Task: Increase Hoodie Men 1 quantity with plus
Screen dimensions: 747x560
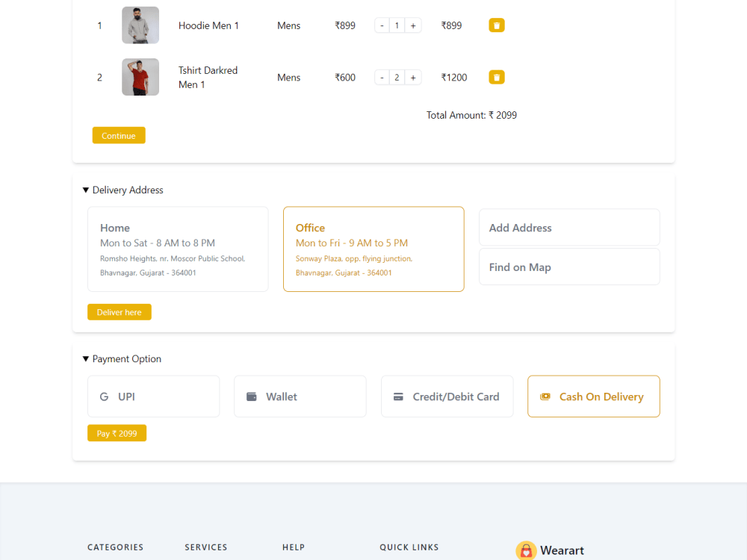Action: click(413, 25)
